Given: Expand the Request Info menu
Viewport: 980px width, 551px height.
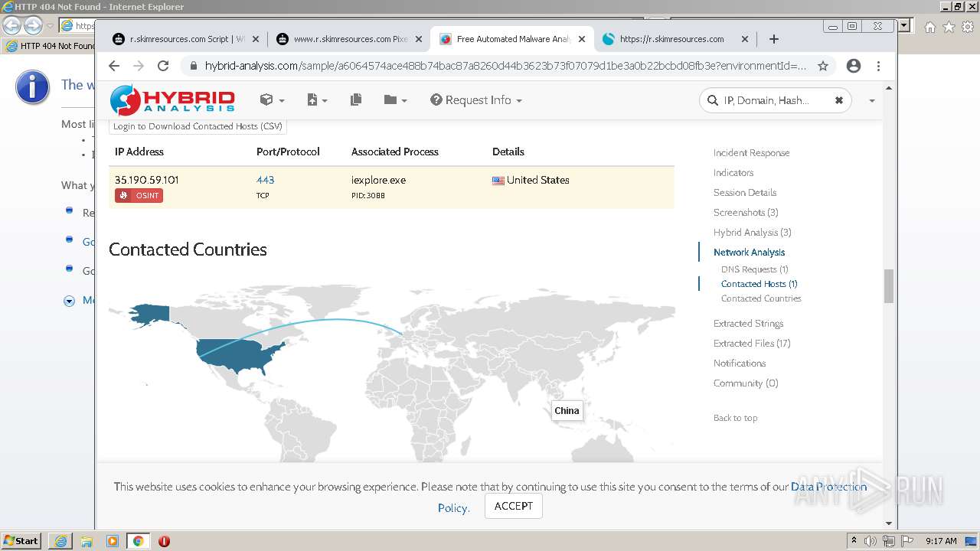Looking at the screenshot, I should click(x=476, y=100).
